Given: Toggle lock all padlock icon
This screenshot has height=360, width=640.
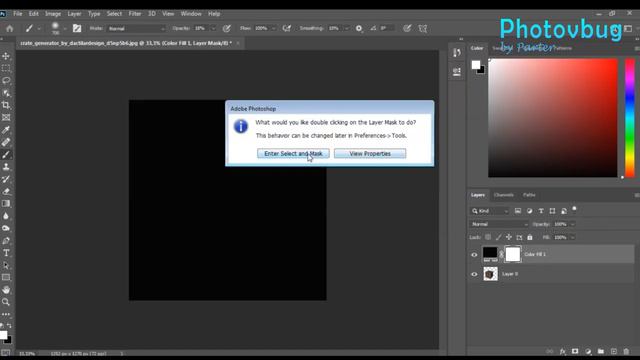Looking at the screenshot, I should pos(530,237).
